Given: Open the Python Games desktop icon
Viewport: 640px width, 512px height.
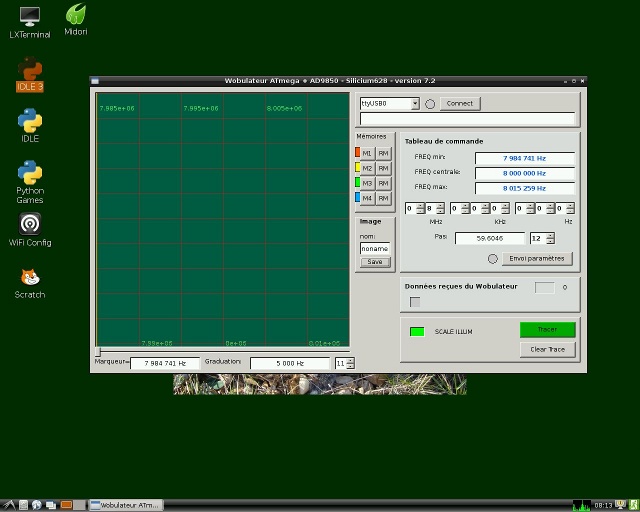Looking at the screenshot, I should click(30, 172).
